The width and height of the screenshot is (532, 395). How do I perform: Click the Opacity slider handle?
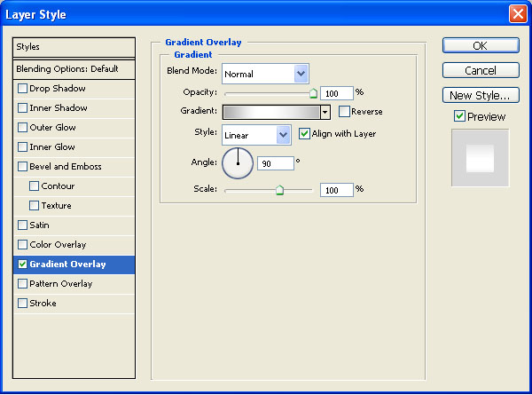tap(313, 92)
